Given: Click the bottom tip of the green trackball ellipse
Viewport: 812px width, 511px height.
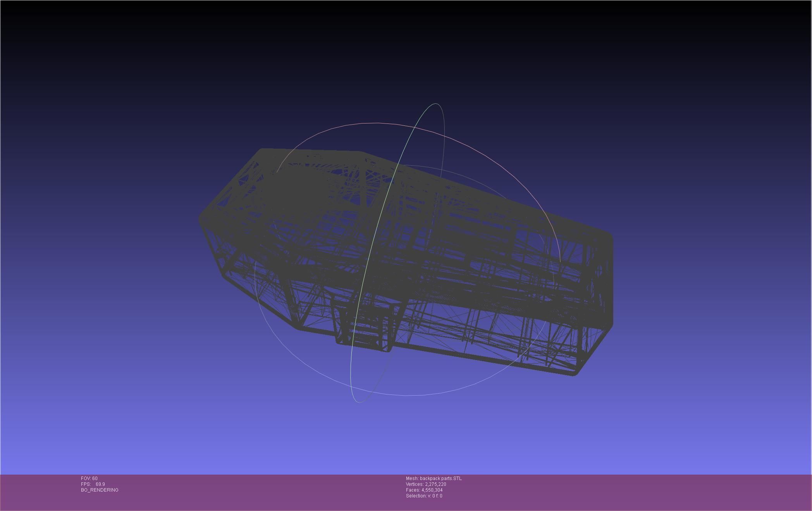Looking at the screenshot, I should [359, 402].
